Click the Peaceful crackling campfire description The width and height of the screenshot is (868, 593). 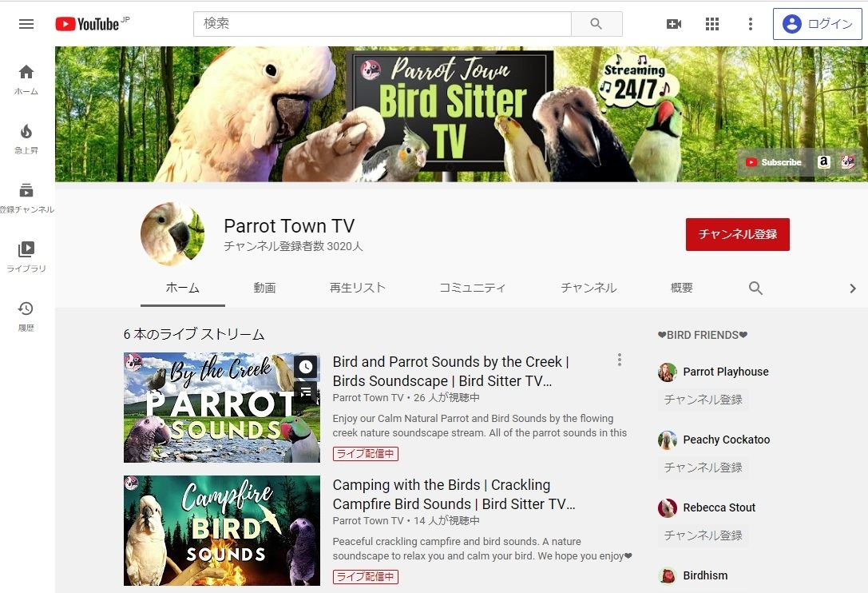click(482, 549)
